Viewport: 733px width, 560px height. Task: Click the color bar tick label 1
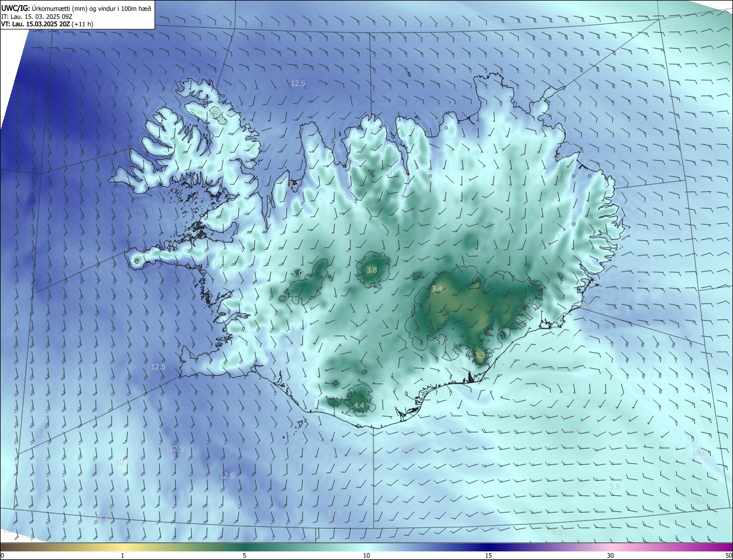point(123,555)
